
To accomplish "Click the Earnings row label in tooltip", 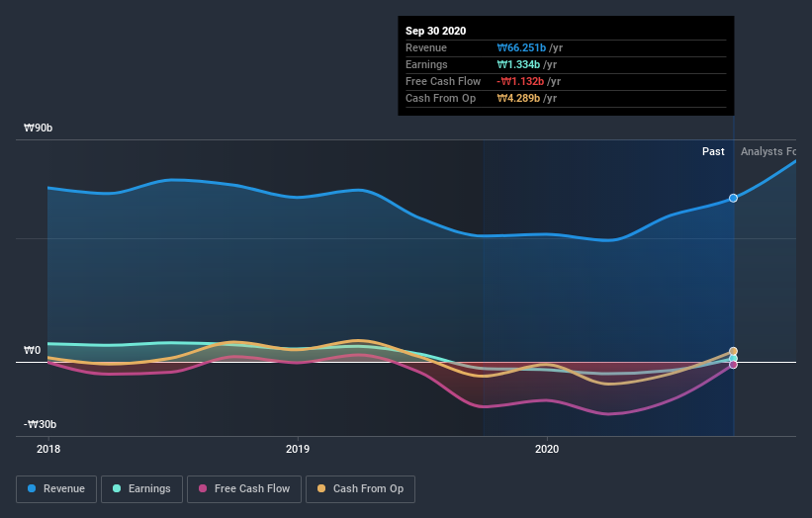I will coord(426,64).
